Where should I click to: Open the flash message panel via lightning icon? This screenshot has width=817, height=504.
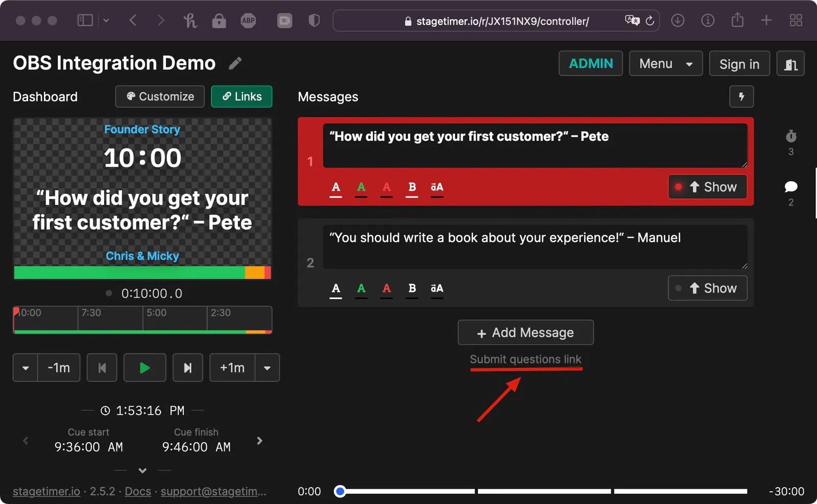pos(741,96)
